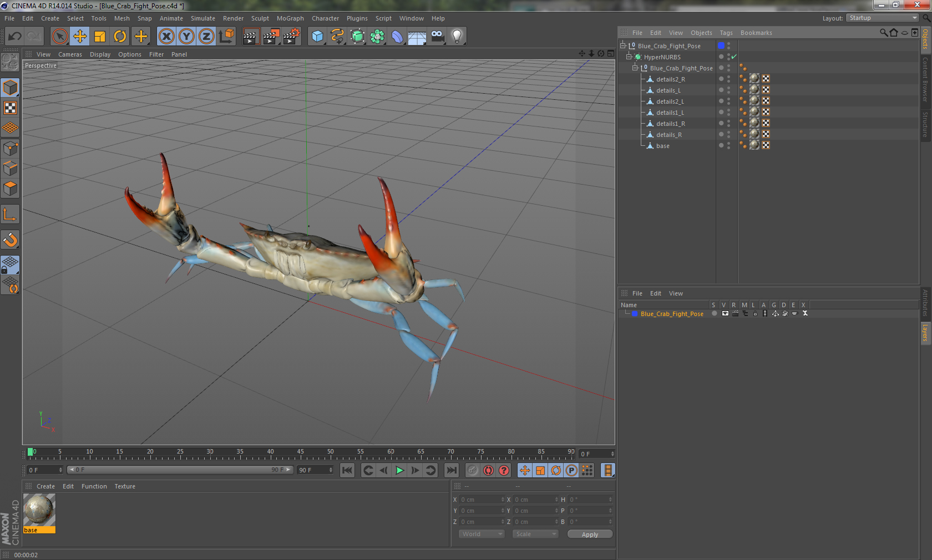The image size is (932, 560).
Task: Go to end of animation
Action: point(452,470)
